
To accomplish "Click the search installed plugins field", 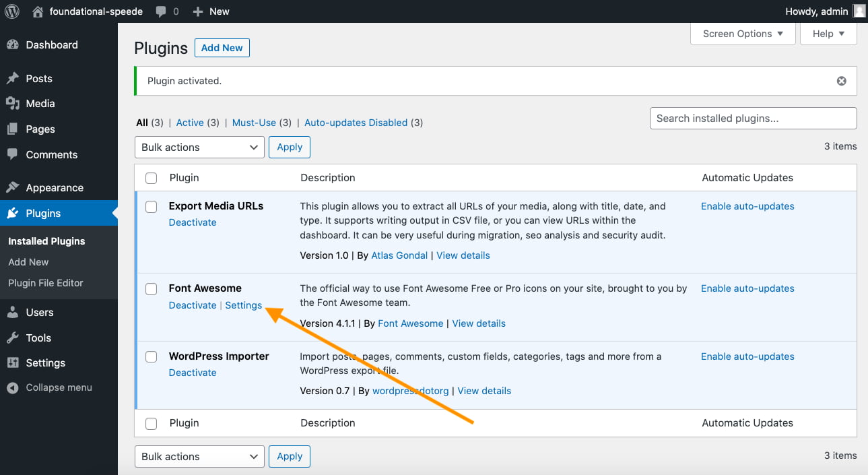I will (x=752, y=118).
